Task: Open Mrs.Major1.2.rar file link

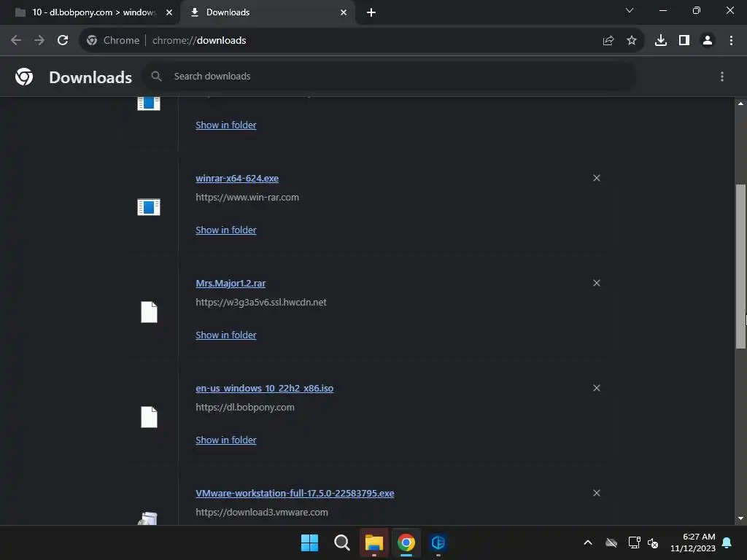Action: 231,284
